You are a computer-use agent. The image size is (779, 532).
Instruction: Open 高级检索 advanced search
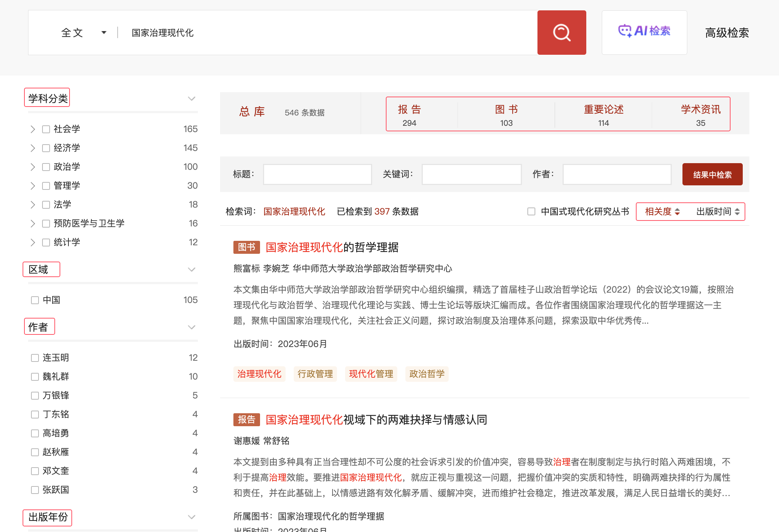coord(727,33)
